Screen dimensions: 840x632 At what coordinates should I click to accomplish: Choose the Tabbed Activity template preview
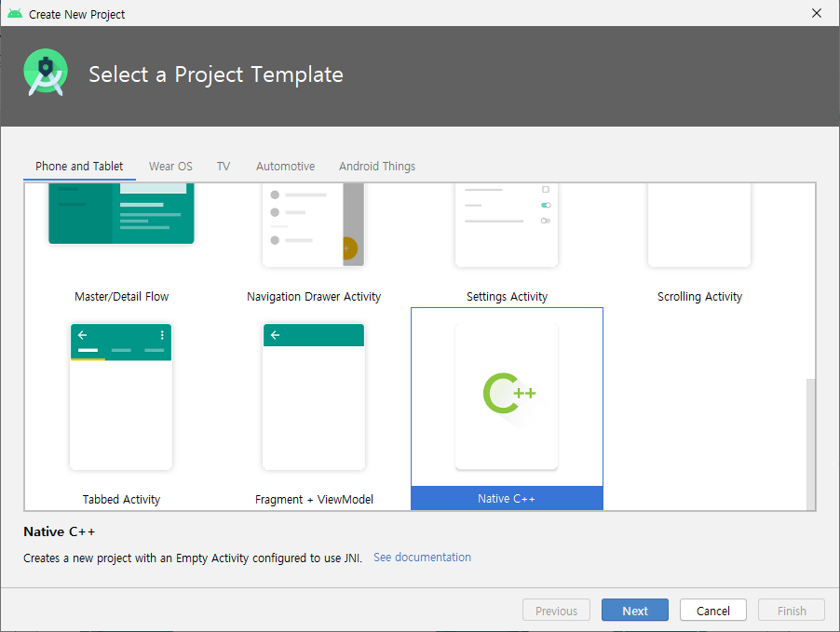coord(121,397)
